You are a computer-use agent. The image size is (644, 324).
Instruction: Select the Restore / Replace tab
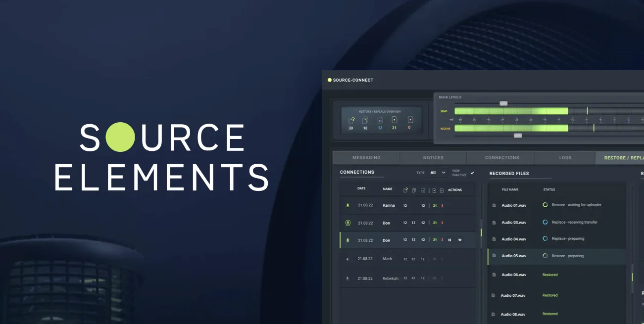620,158
